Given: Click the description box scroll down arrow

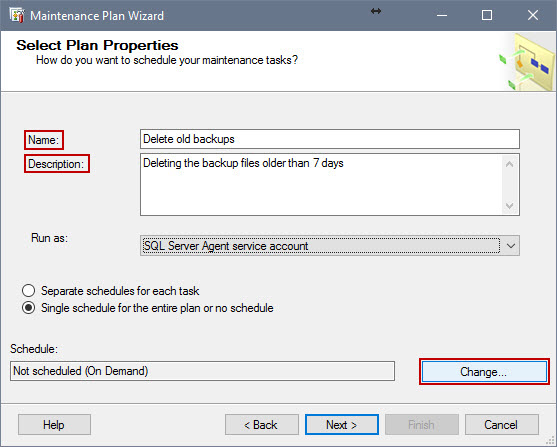Looking at the screenshot, I should tap(509, 206).
